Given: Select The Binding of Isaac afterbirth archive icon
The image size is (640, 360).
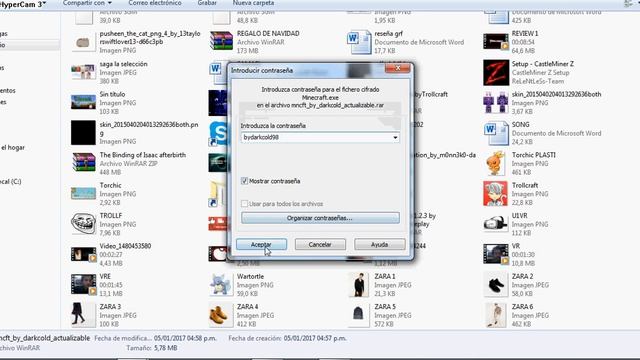Looking at the screenshot, I should click(84, 162).
